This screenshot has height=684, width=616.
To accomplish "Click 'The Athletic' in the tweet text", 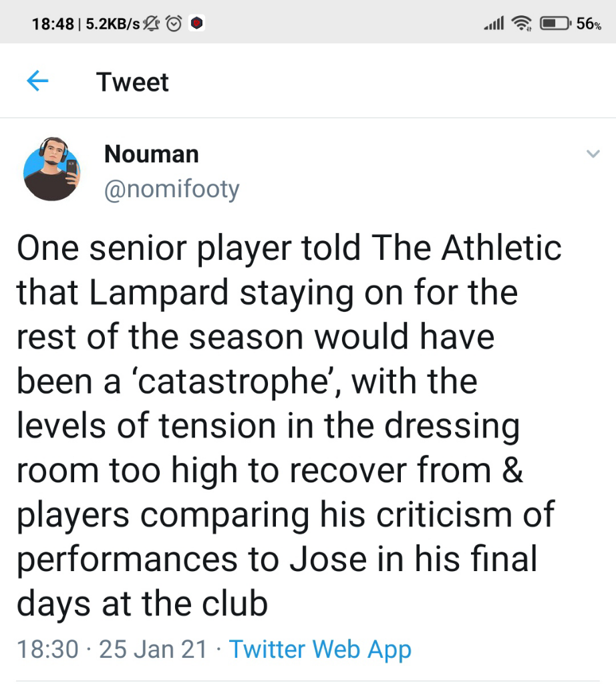I will (x=467, y=248).
